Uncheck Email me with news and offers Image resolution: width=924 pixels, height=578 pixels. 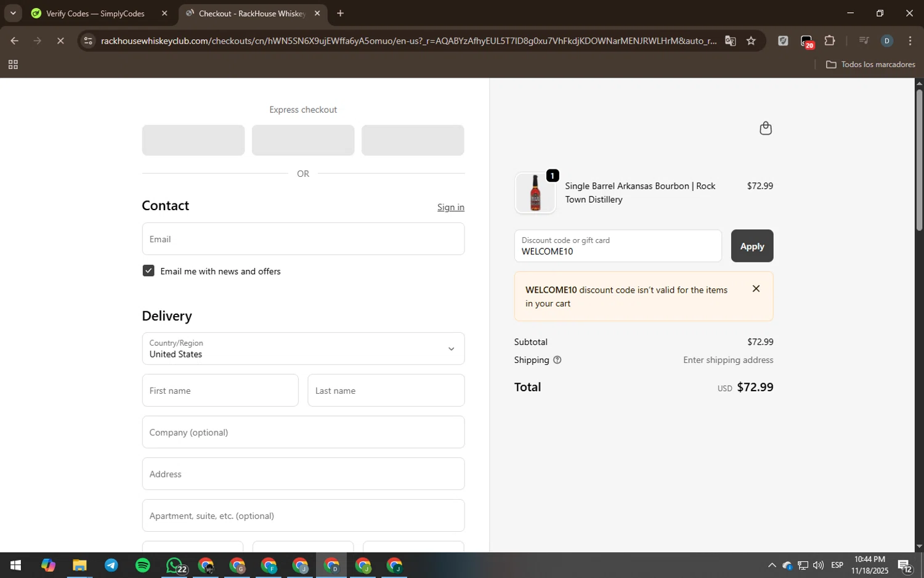148,271
